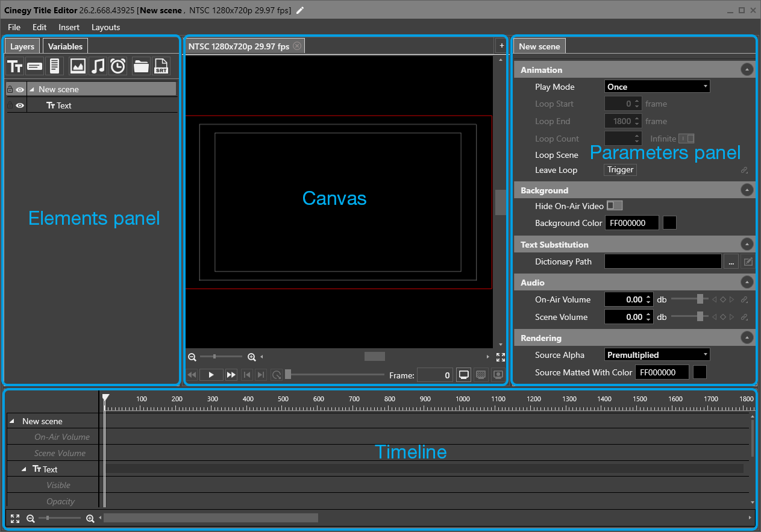Browse for a Dictionary Path file
761x532 pixels.
click(x=731, y=261)
